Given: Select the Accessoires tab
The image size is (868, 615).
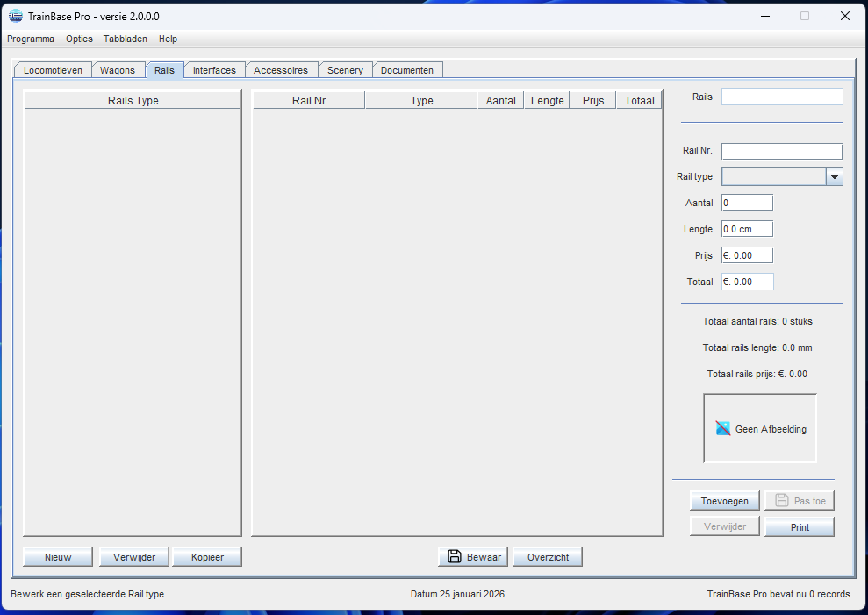Looking at the screenshot, I should point(281,70).
